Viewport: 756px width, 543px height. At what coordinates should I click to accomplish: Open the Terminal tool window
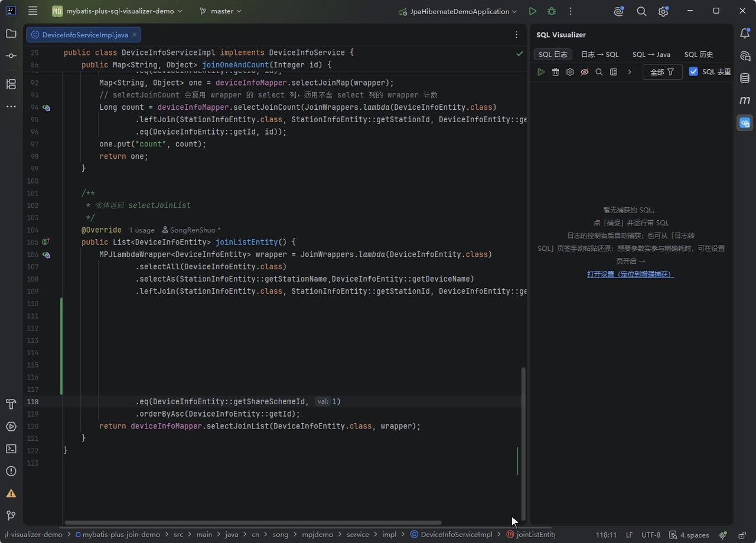click(x=11, y=449)
